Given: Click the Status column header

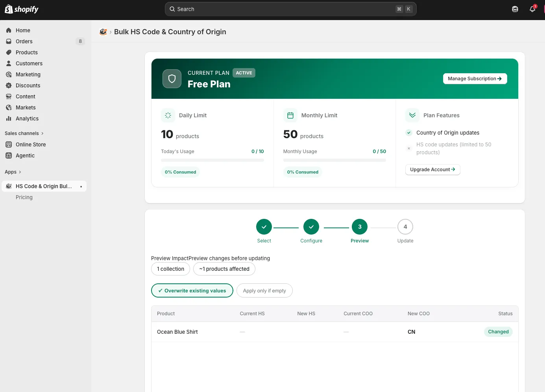Looking at the screenshot, I should [x=505, y=314].
